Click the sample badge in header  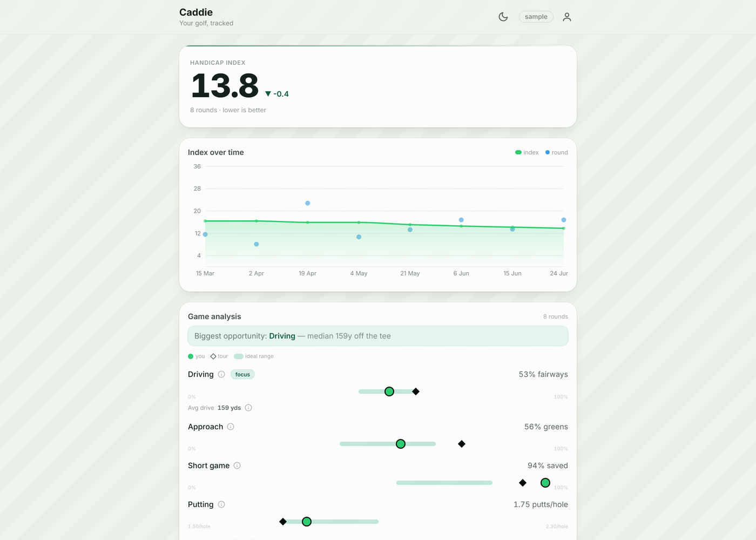tap(536, 17)
